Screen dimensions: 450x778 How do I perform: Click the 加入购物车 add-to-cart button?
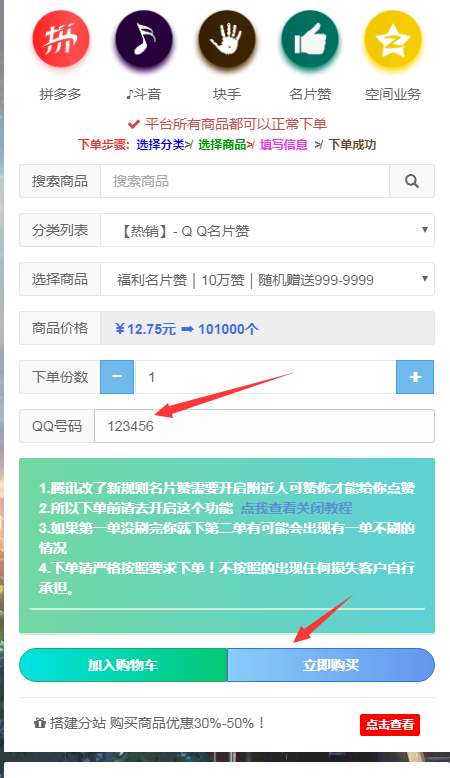(x=123, y=665)
